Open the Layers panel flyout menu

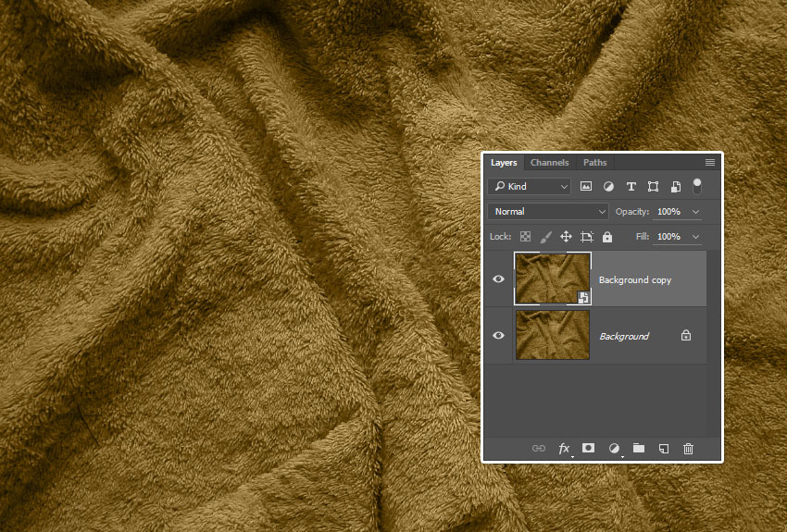pos(710,163)
